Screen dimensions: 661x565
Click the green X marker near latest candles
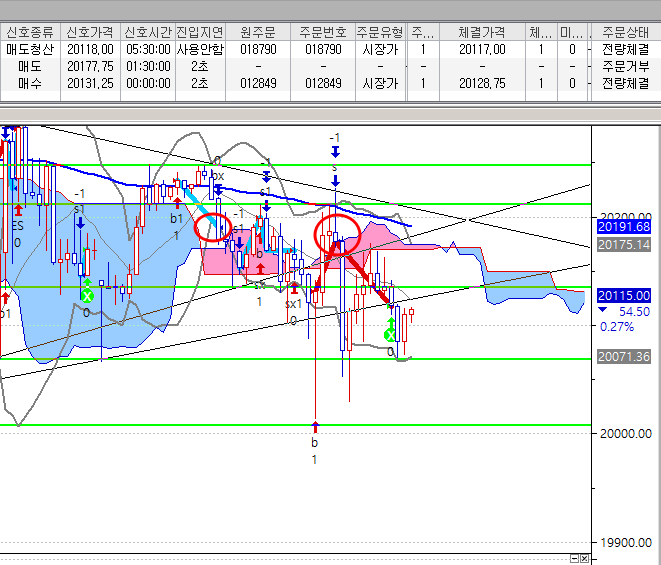point(391,336)
